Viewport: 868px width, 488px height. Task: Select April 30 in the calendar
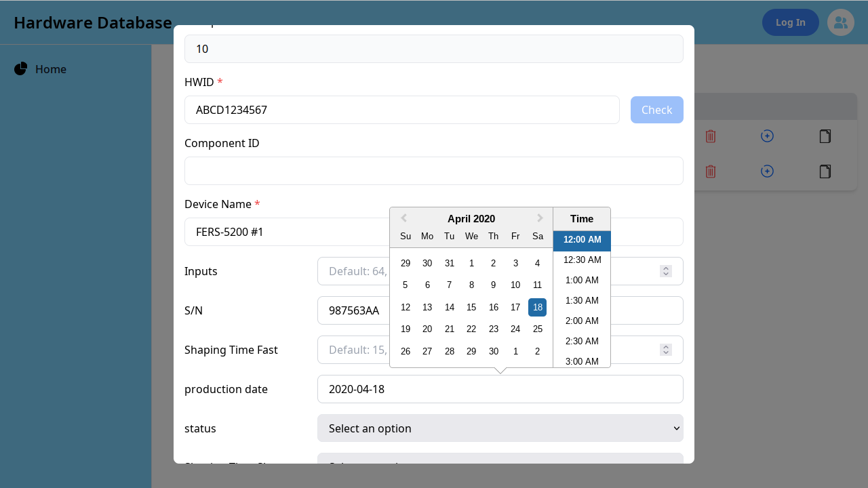click(494, 351)
